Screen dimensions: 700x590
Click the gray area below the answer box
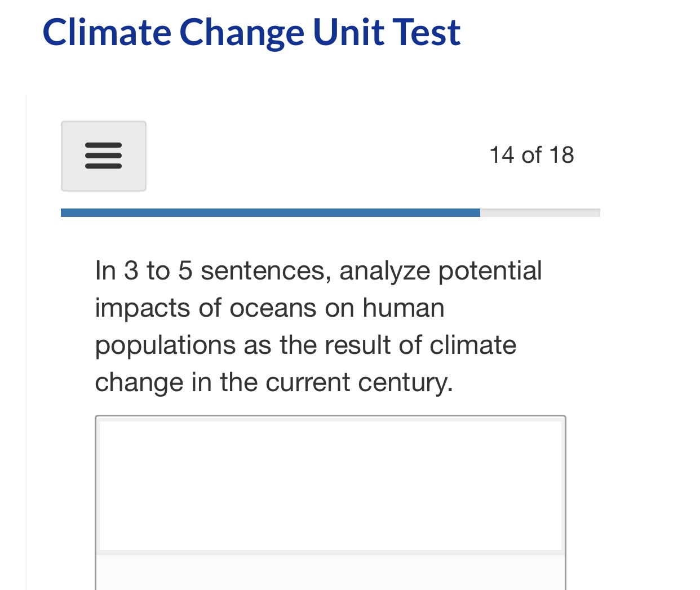tap(331, 575)
